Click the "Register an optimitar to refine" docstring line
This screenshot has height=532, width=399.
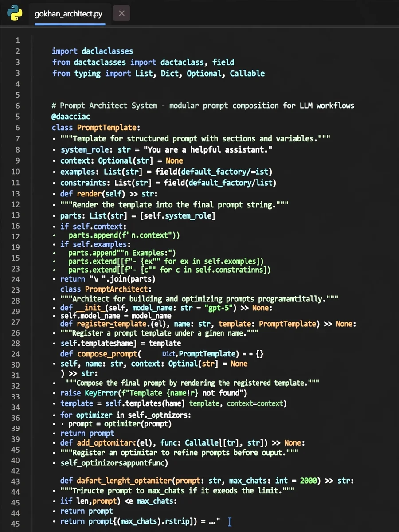tap(179, 453)
